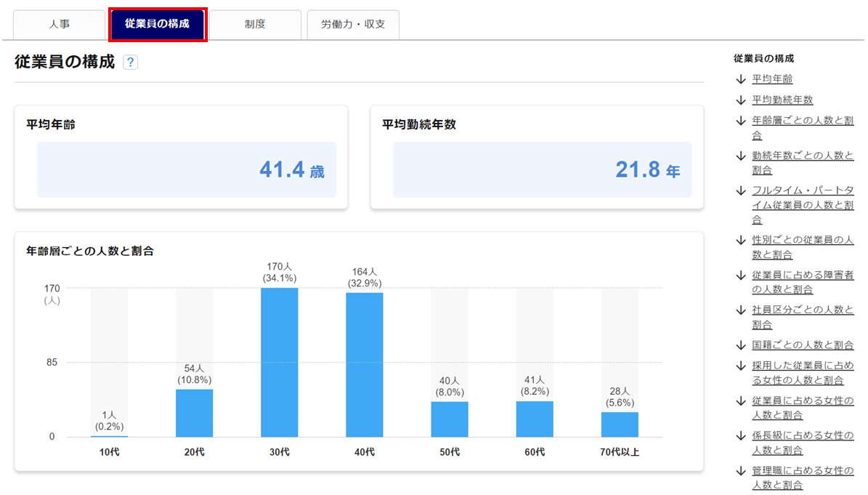Screen dimensions: 868x495
Task: Jump to 平均年齢 section link
Action: click(x=772, y=79)
